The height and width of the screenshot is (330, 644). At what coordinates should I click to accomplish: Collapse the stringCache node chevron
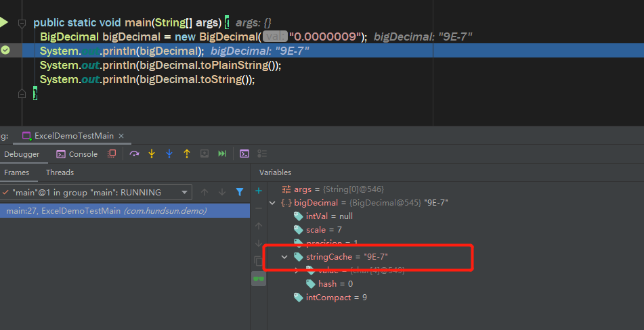(x=284, y=257)
